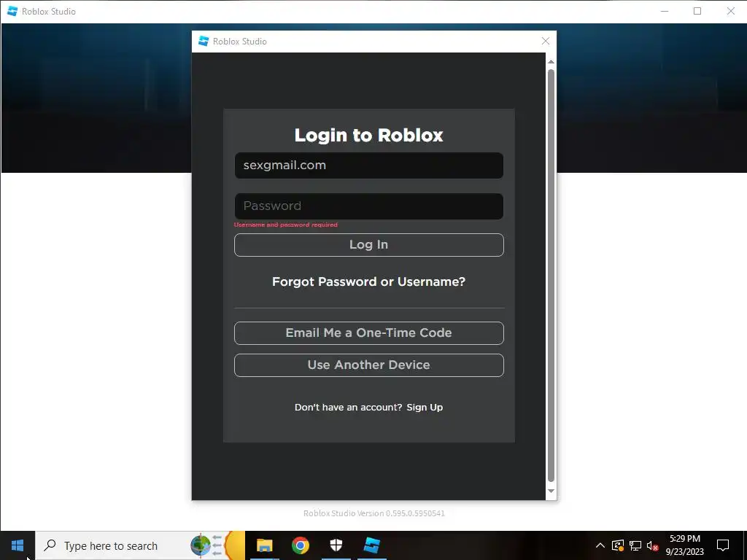
Task: Close the Roblox Studio login dialog
Action: coord(546,42)
